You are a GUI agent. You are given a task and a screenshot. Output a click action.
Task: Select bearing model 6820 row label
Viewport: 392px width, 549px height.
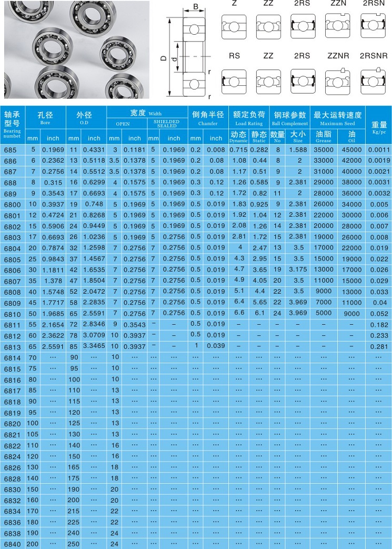click(x=12, y=424)
